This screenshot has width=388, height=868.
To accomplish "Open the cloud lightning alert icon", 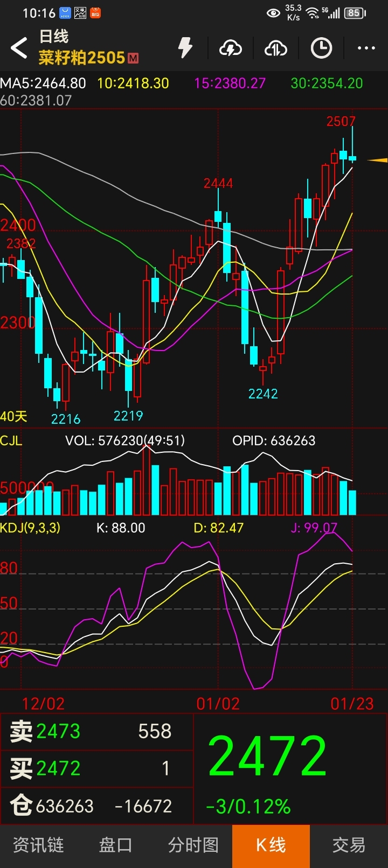I will click(231, 48).
